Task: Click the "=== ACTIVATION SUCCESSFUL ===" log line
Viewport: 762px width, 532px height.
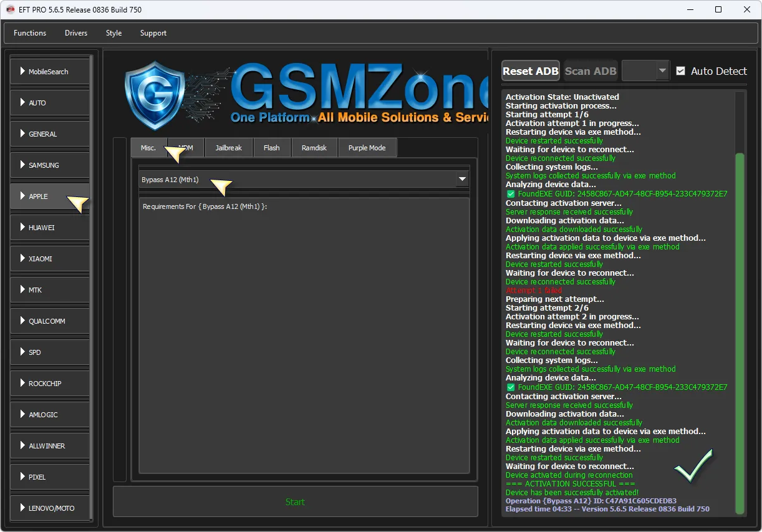Action: click(571, 484)
